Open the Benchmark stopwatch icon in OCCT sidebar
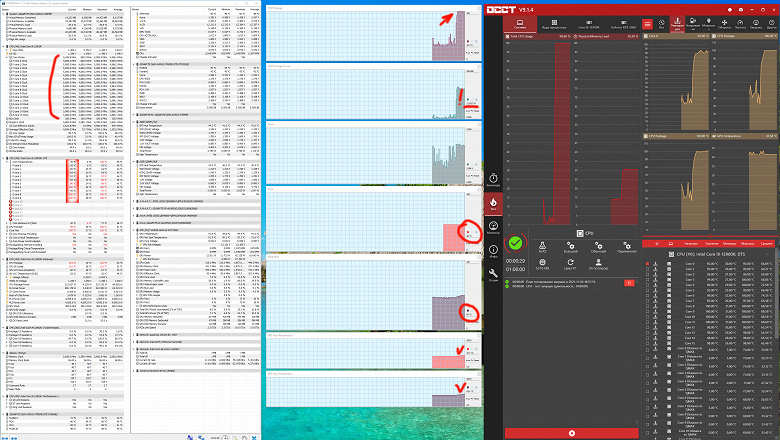Image resolution: width=780 pixels, height=440 pixels. (x=493, y=180)
